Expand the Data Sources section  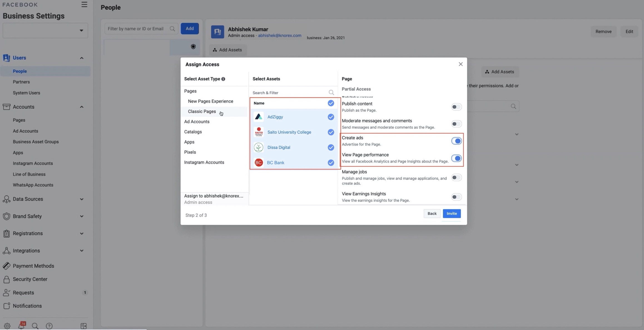point(81,199)
